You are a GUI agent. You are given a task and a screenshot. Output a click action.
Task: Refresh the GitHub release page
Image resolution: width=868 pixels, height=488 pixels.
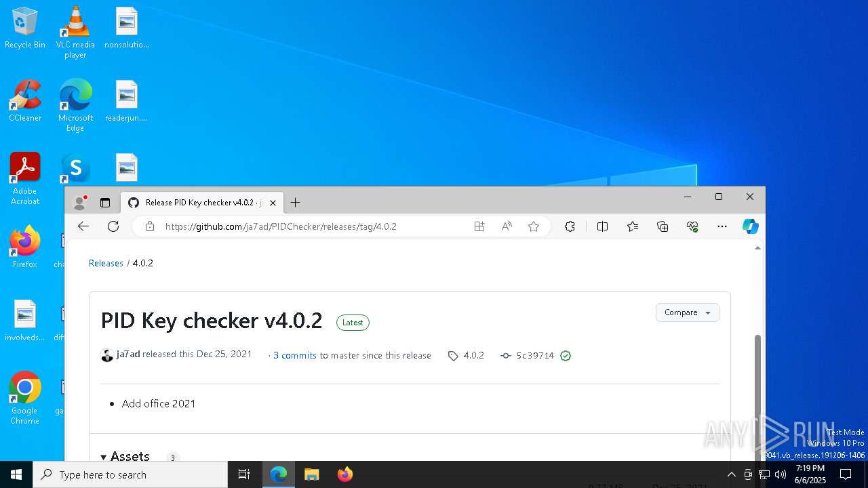pos(113,226)
